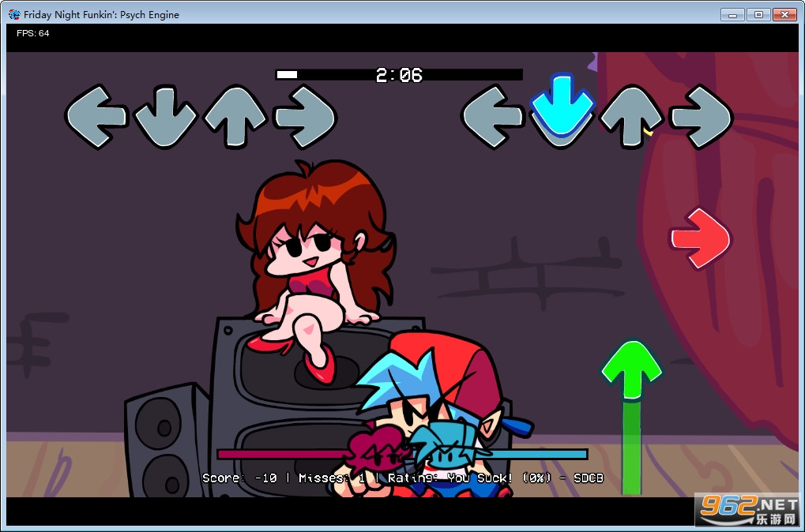
Task: Click the player's left arrow receptor
Action: click(x=492, y=117)
